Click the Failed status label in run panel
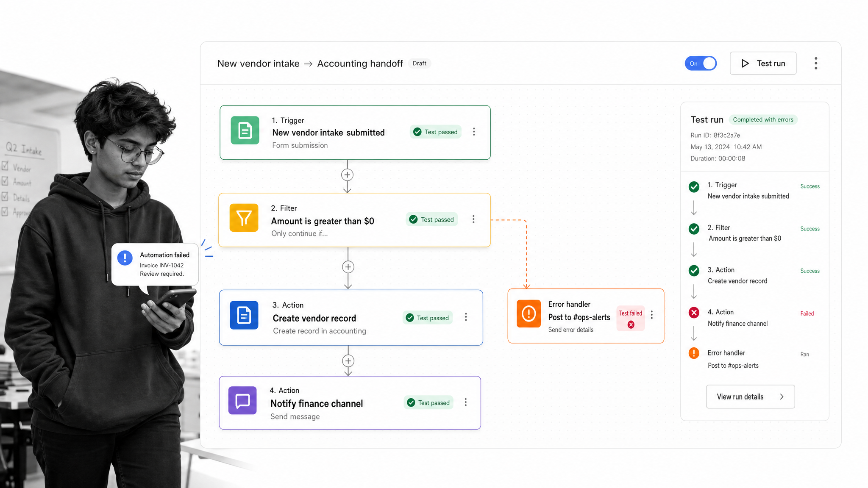 pos(807,313)
